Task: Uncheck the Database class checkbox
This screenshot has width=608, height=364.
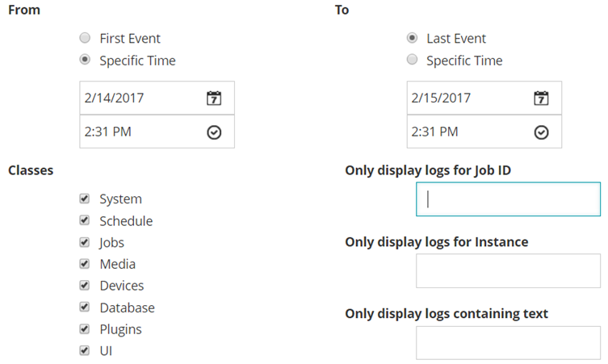Action: 85,308
